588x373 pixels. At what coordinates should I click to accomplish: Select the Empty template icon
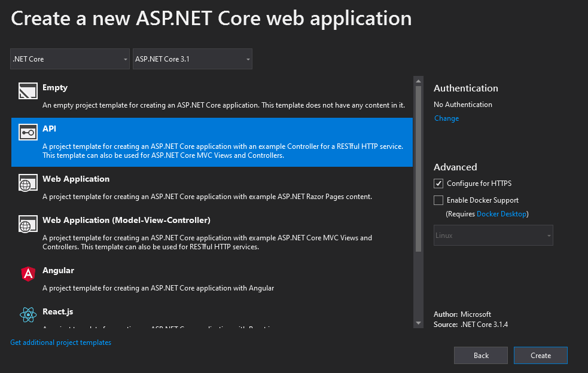point(28,91)
